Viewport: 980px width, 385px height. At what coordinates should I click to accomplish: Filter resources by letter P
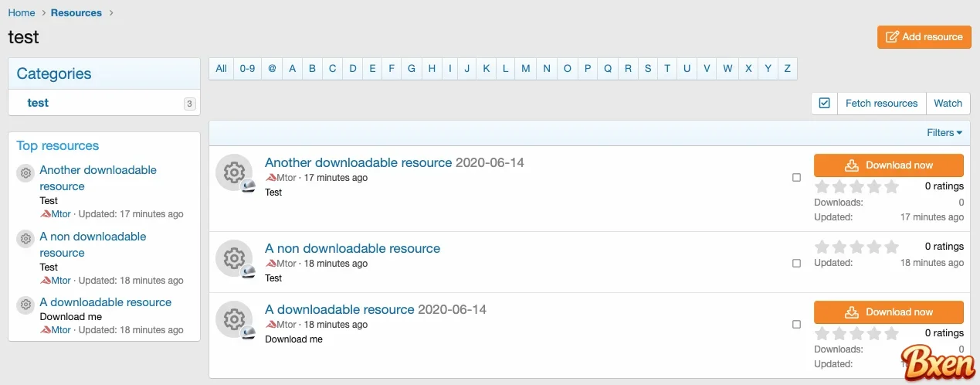point(588,68)
